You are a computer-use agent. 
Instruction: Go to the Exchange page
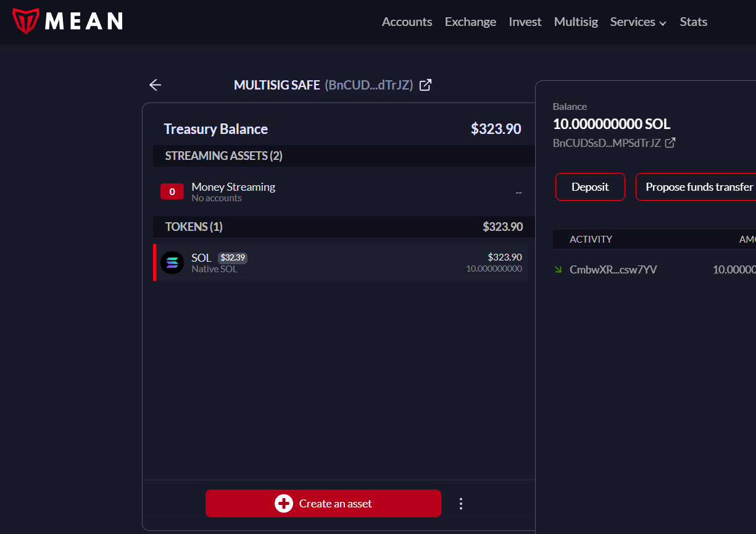pos(470,22)
